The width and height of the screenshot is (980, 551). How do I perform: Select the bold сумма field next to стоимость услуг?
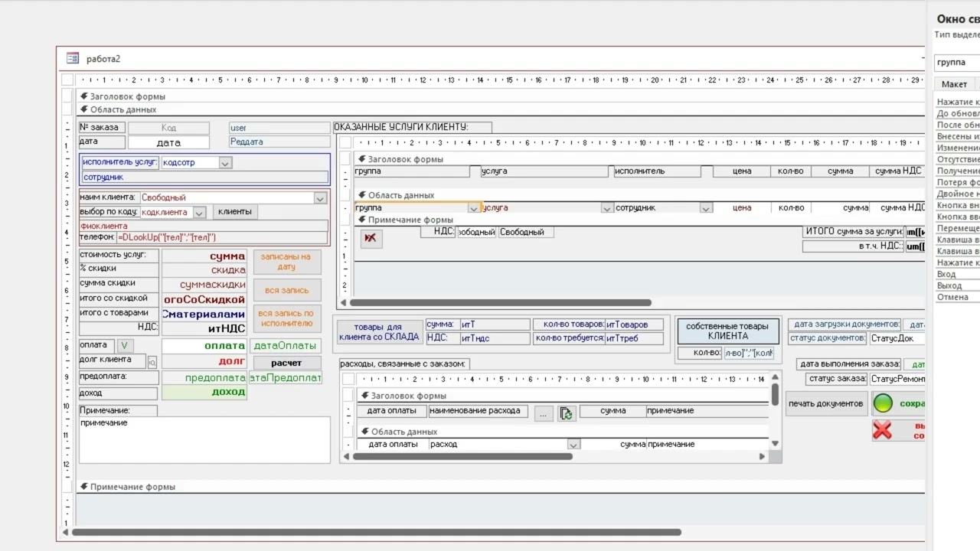[204, 256]
